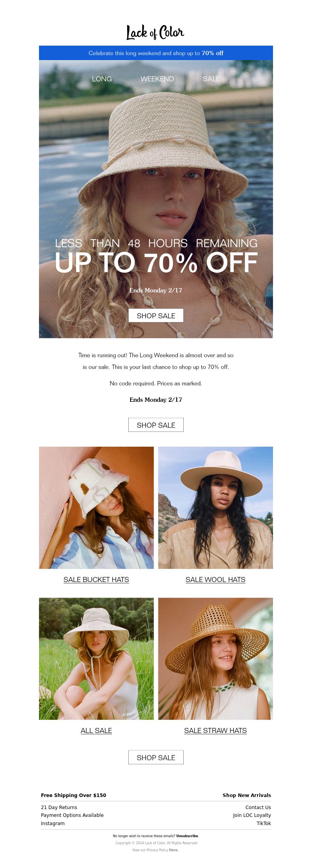Click the blue 70% off banner
312x868 pixels.
156,53
